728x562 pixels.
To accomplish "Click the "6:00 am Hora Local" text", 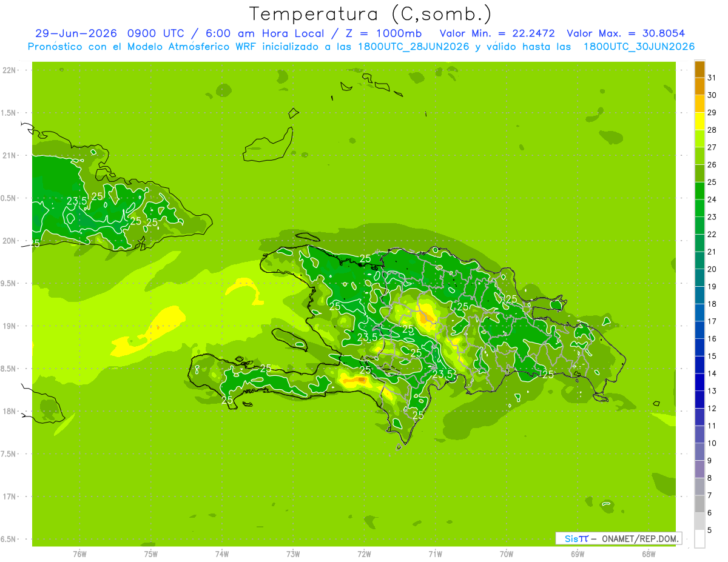I will 261,33.
